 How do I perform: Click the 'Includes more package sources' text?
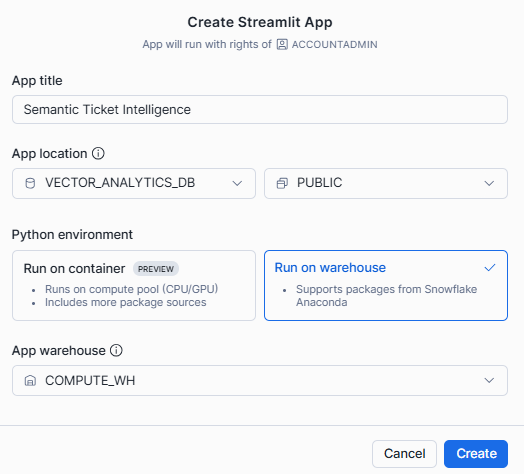point(126,302)
